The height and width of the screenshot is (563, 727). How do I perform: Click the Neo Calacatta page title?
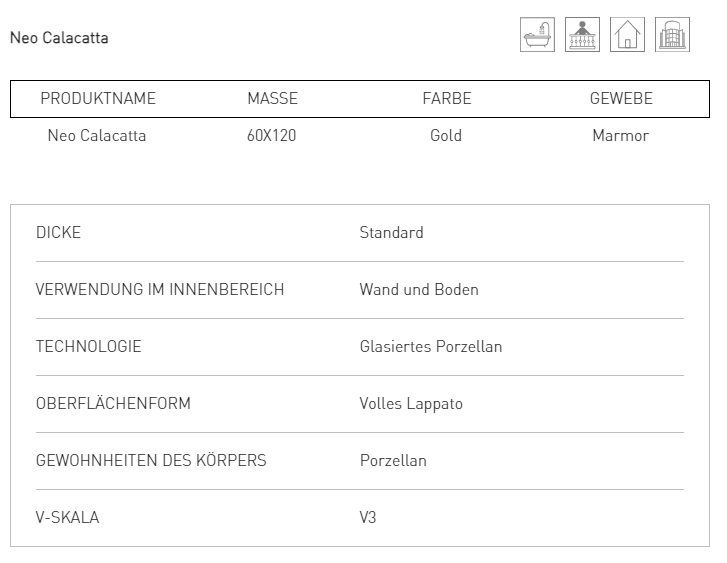tap(59, 38)
